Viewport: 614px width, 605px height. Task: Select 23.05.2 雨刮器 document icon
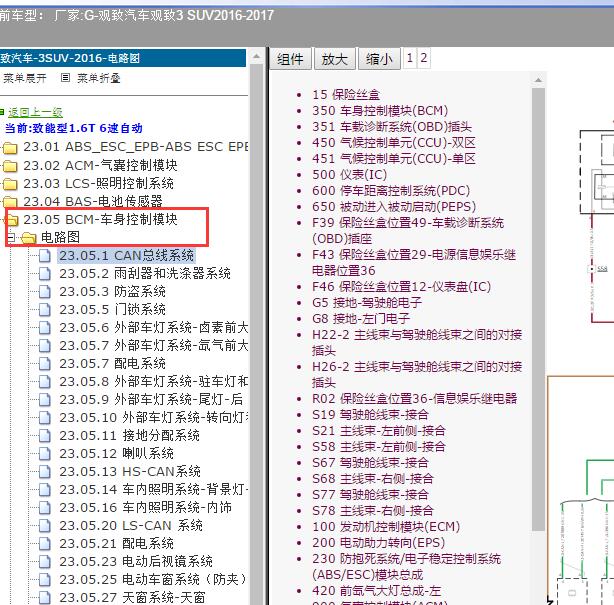(45, 274)
